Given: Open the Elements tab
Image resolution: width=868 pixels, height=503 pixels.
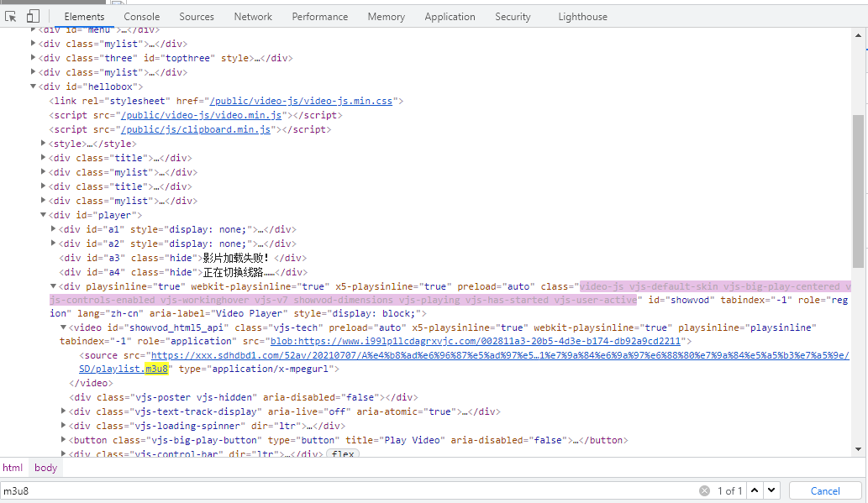Looking at the screenshot, I should [84, 17].
